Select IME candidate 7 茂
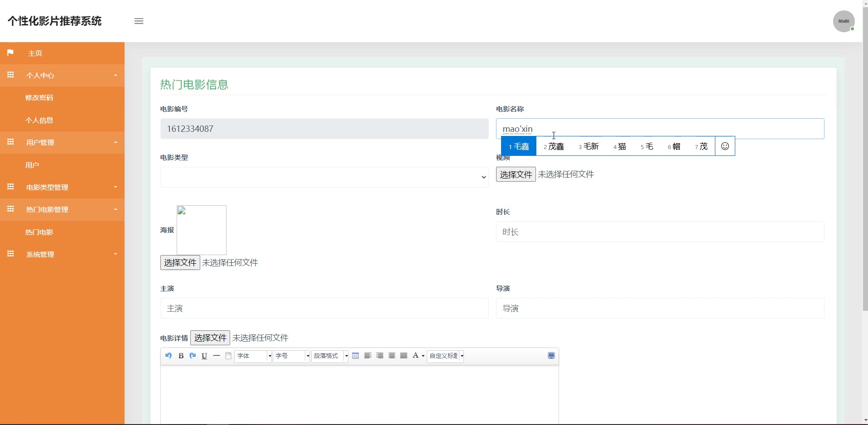 tap(701, 146)
